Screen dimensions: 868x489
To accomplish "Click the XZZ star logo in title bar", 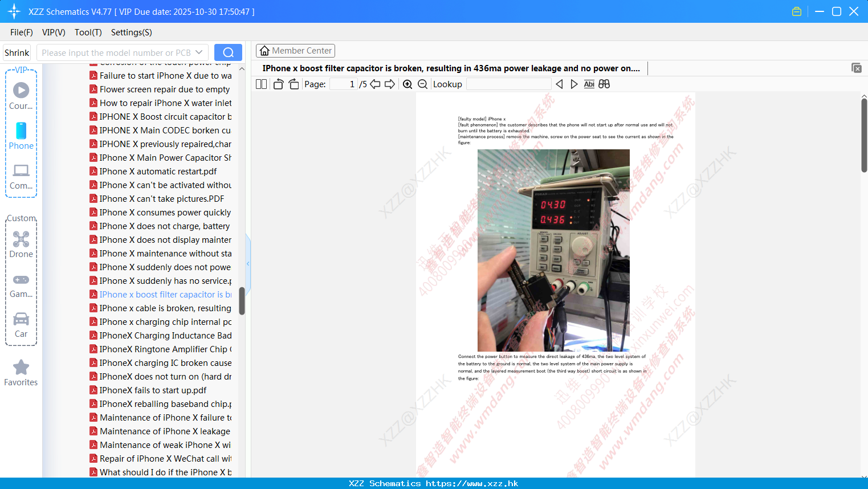I will click(14, 11).
